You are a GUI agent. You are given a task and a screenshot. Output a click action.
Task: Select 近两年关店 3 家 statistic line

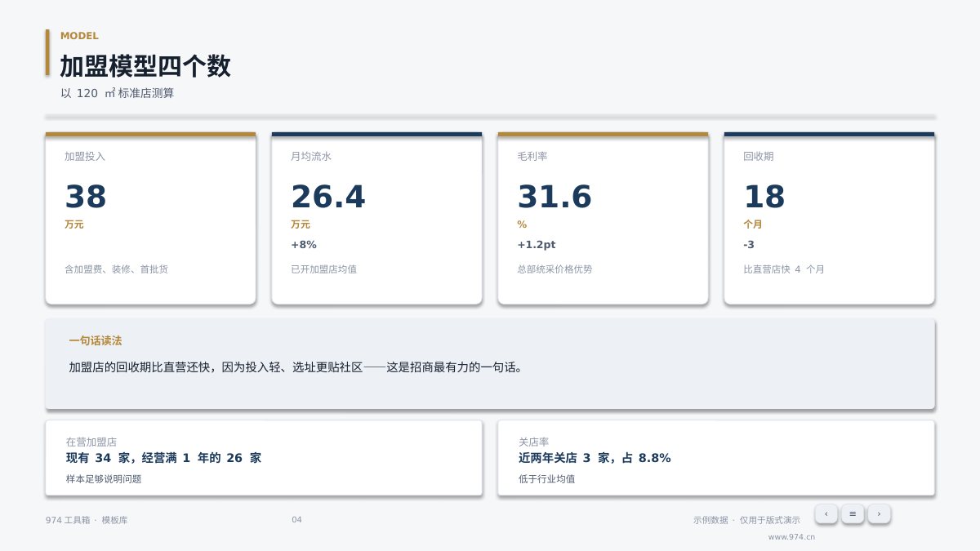[x=595, y=458]
